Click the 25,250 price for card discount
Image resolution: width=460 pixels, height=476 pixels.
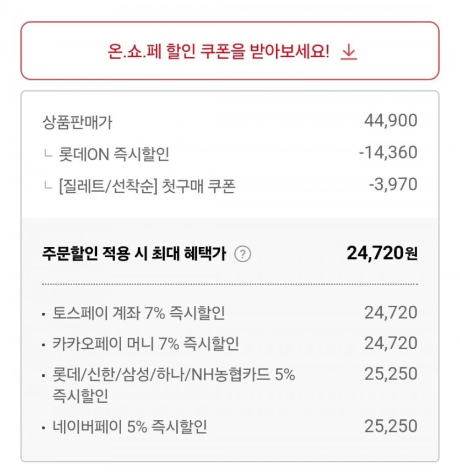tap(391, 375)
